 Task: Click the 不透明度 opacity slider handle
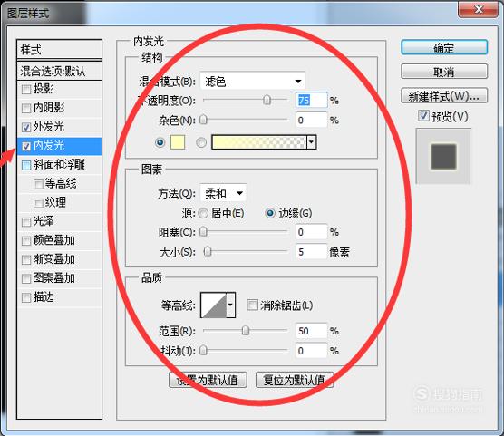[x=267, y=100]
